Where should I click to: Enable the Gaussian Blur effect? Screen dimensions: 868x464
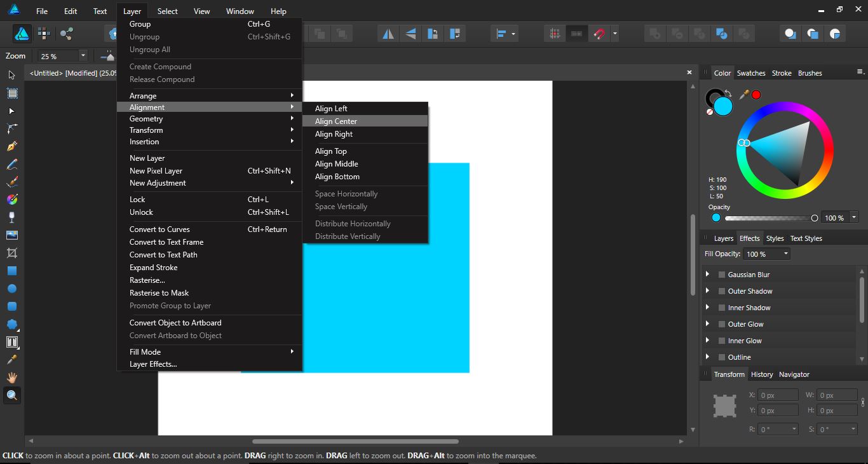pos(722,274)
